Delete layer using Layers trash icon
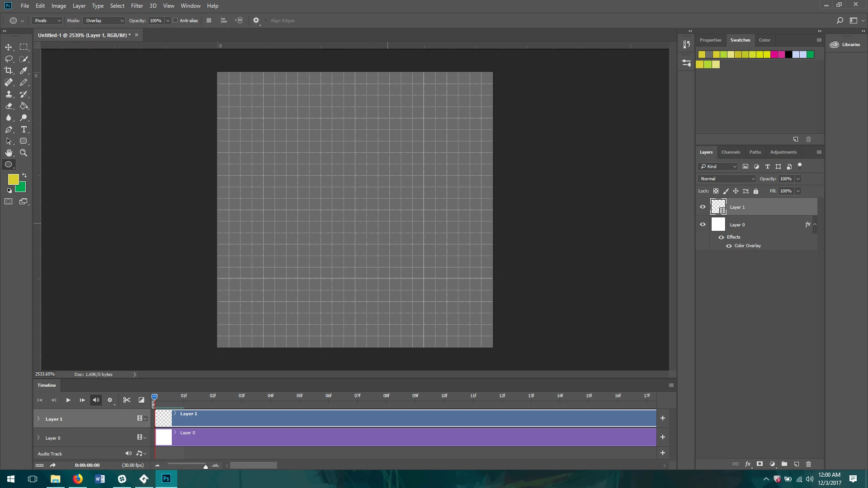Image resolution: width=868 pixels, height=488 pixels. click(x=808, y=464)
